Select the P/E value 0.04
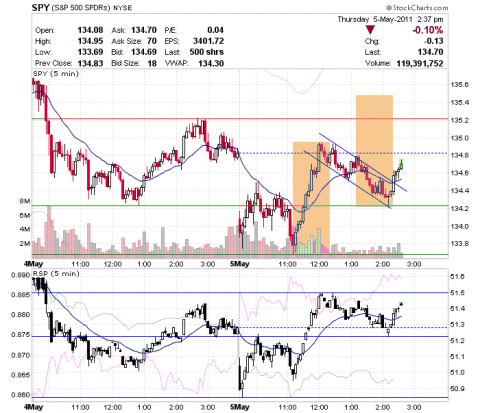 point(215,30)
